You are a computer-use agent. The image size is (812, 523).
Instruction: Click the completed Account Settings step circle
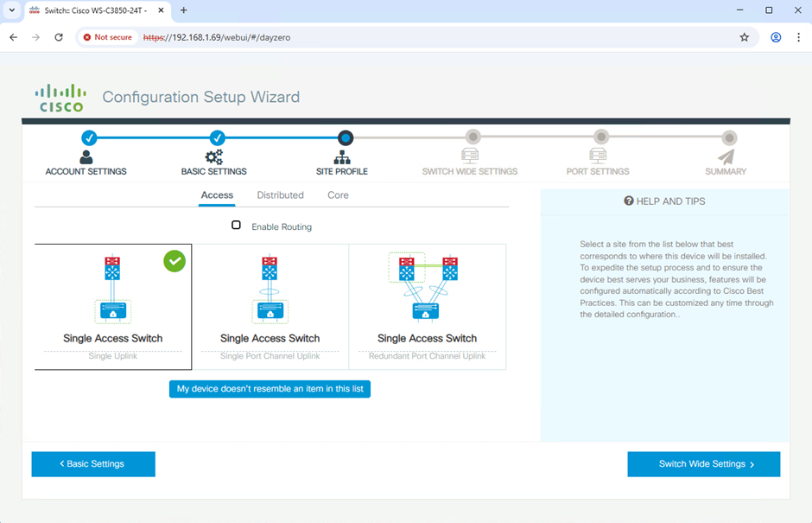click(89, 137)
